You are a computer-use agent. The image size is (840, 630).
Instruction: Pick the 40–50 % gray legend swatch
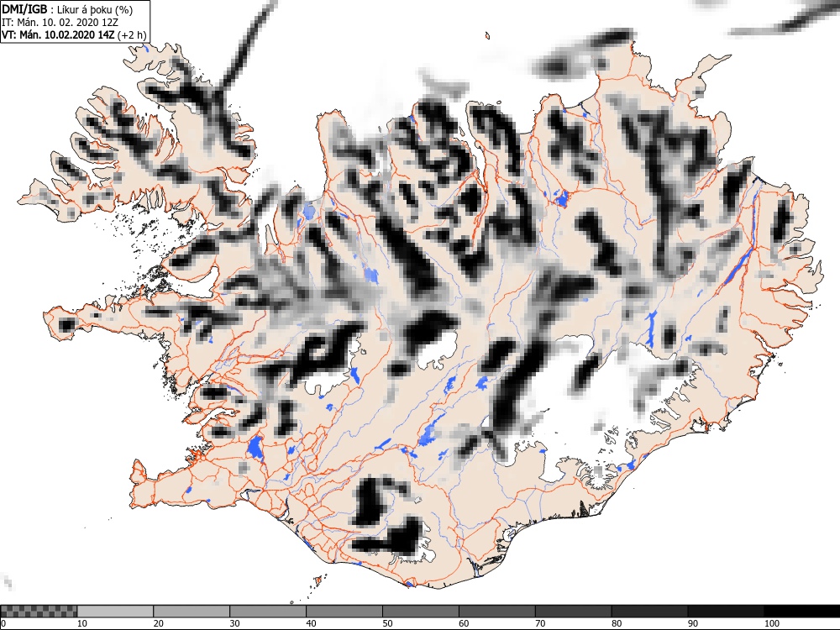click(x=344, y=612)
